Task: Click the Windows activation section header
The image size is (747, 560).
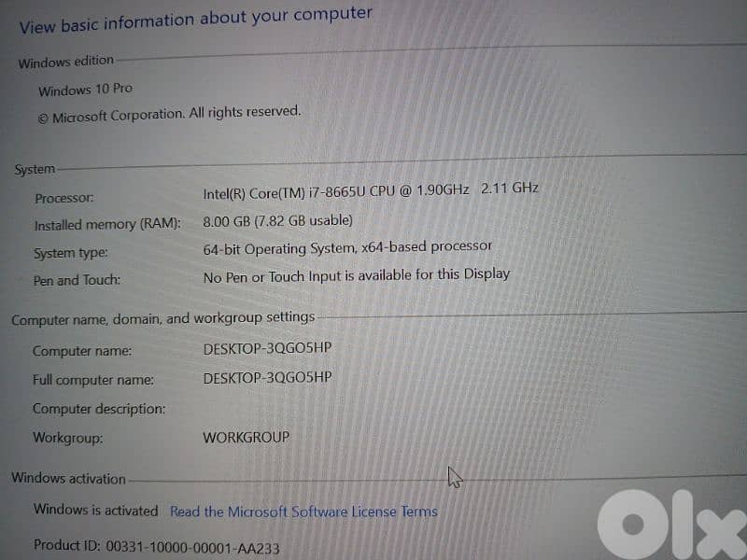Action: click(x=67, y=478)
